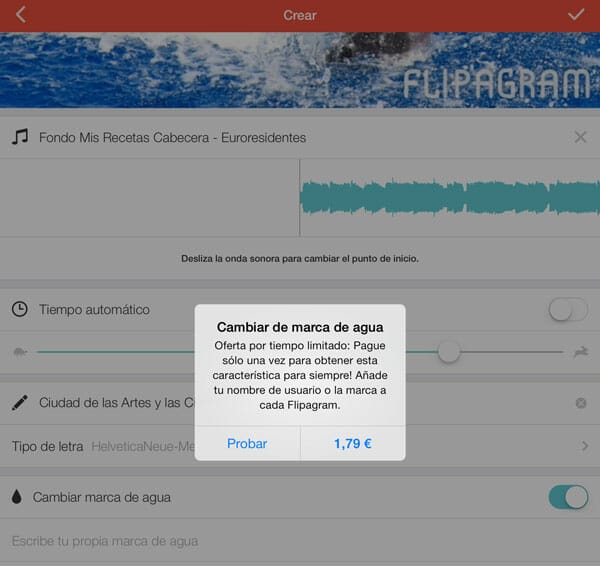Toggle the Tiempo automático switch
Screen dimensions: 600x566
[x=568, y=310]
